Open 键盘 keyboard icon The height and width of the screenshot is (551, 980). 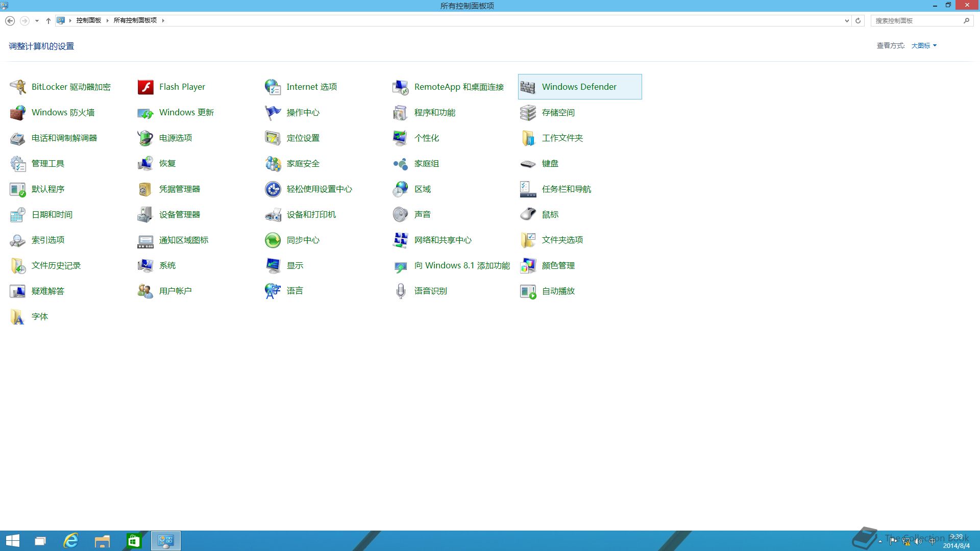pos(528,163)
